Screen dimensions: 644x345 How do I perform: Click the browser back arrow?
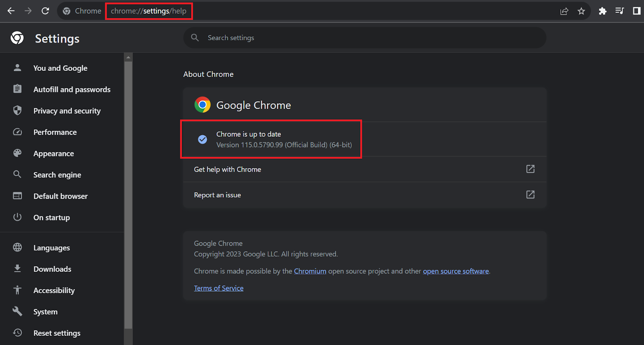click(x=11, y=11)
